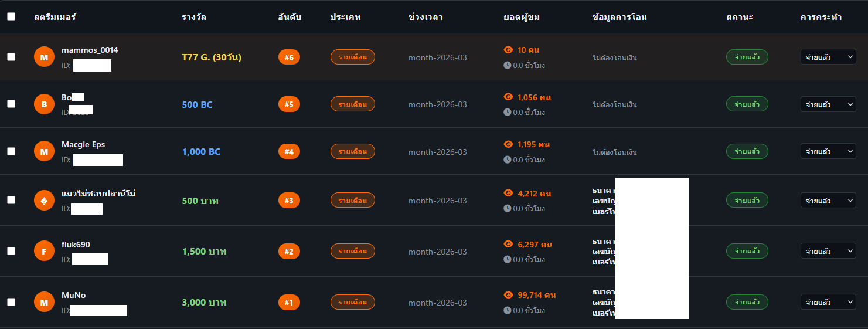
Task: Click the รายเดือน type badge in the #6 row
Action: [x=353, y=57]
